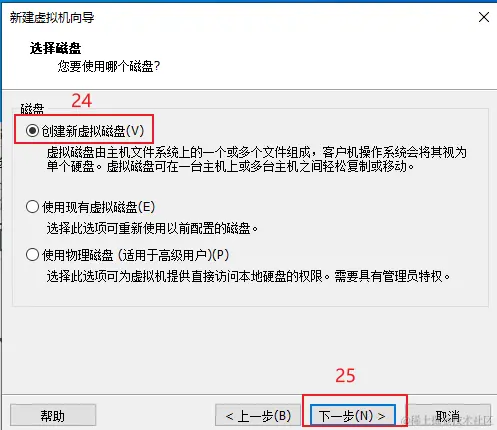Click the watermark text near 取消
497x430 pixels.
click(x=447, y=421)
